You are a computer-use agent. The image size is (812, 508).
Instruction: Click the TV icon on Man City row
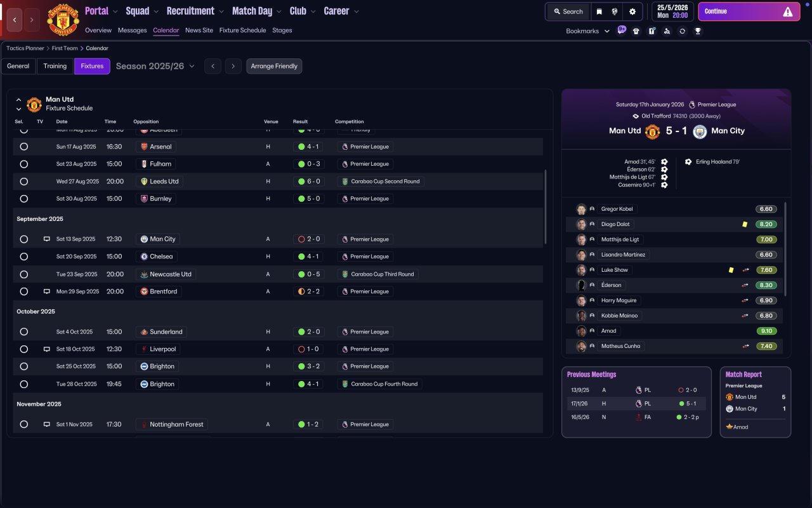[46, 239]
